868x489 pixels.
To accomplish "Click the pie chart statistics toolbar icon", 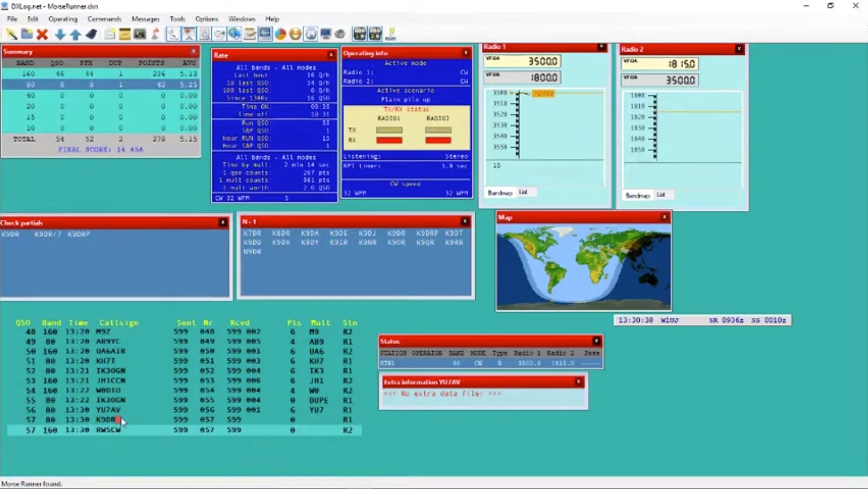I will point(280,34).
